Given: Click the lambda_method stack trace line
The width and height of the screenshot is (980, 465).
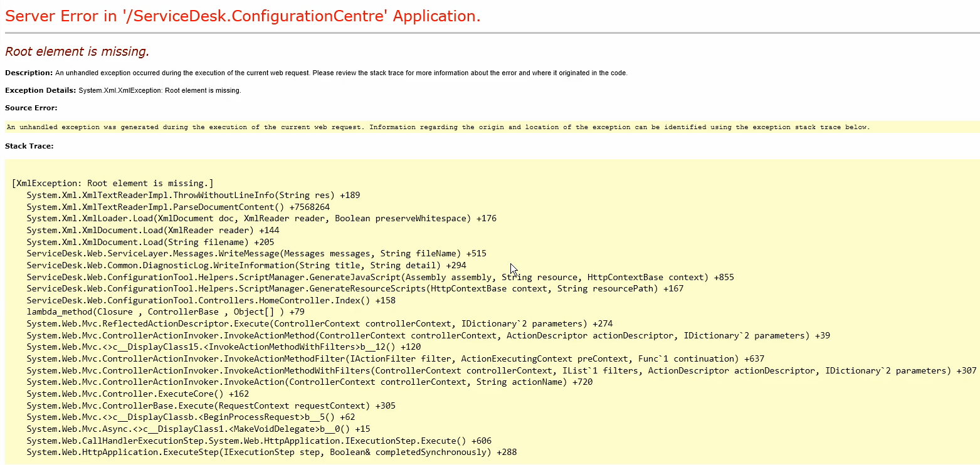Looking at the screenshot, I should [165, 312].
